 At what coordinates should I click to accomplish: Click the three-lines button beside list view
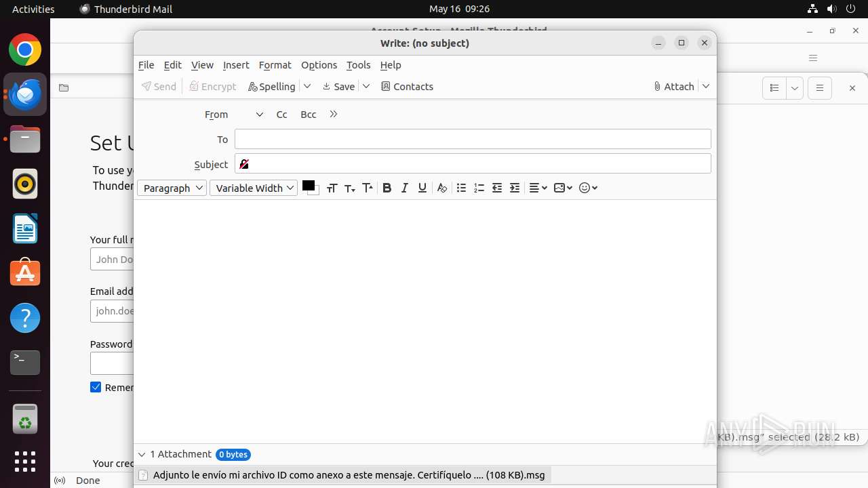pos(820,88)
